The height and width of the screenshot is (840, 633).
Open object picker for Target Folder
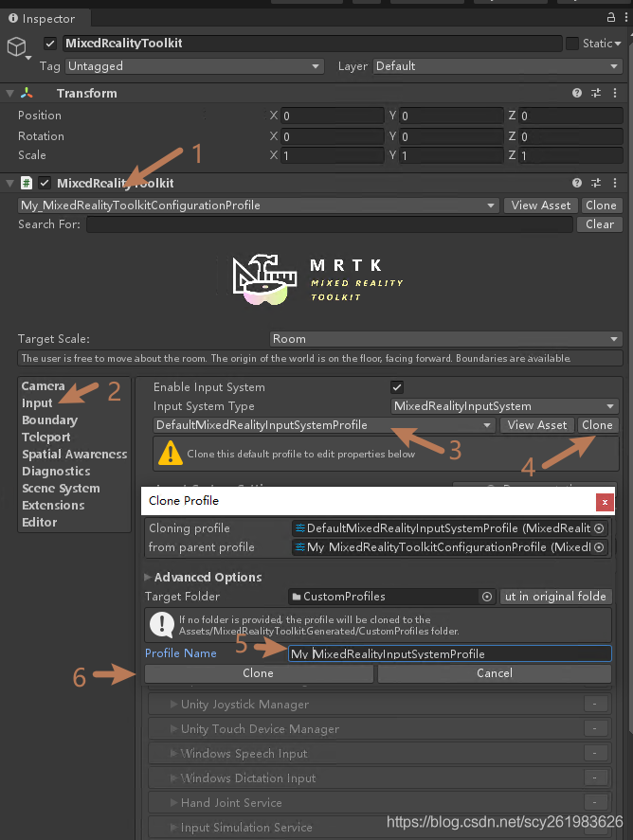click(487, 597)
